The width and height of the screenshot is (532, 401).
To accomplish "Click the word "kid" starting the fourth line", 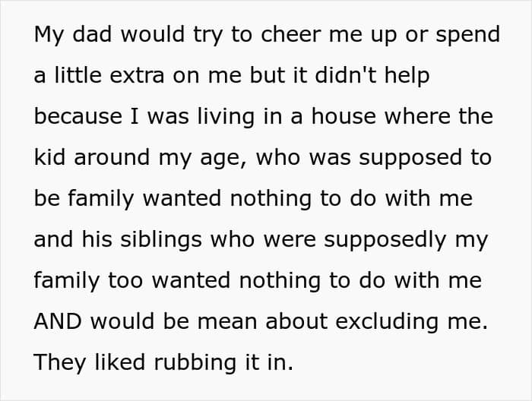I will [x=49, y=157].
